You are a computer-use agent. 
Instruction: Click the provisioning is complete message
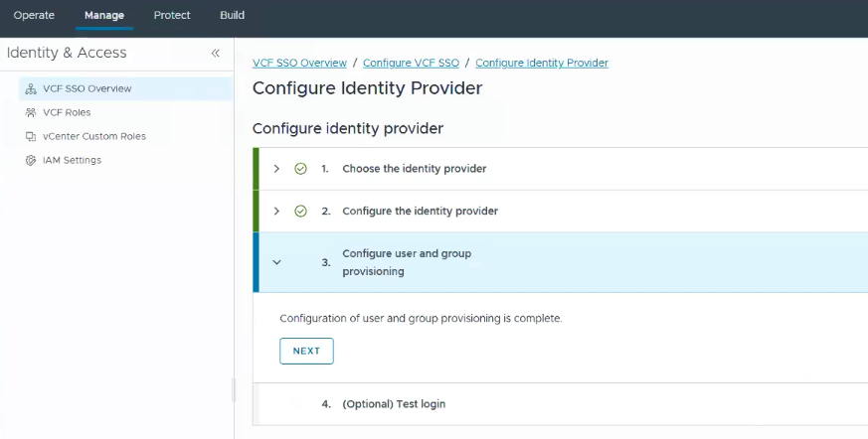coord(421,319)
